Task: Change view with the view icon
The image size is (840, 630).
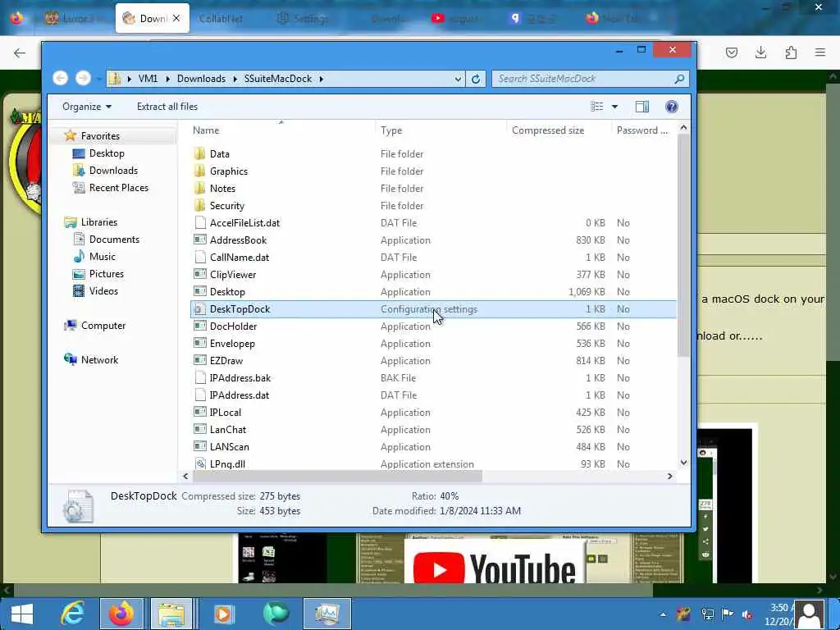Action: (597, 107)
